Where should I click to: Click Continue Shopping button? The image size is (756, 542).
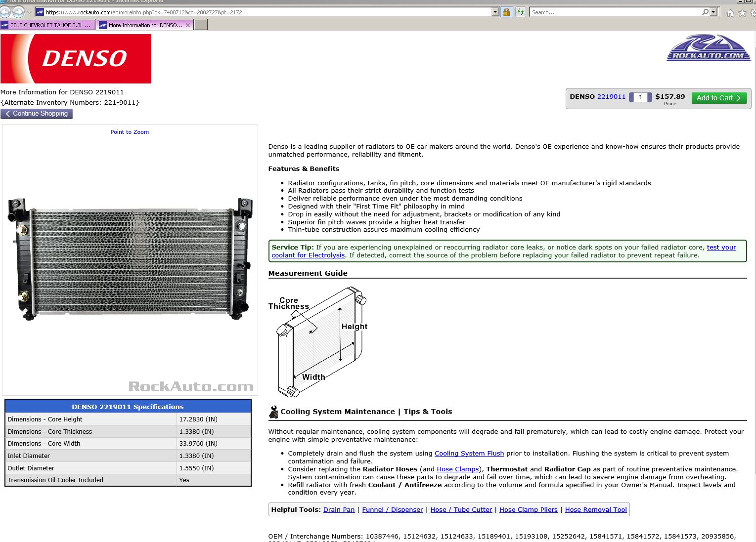(x=37, y=114)
